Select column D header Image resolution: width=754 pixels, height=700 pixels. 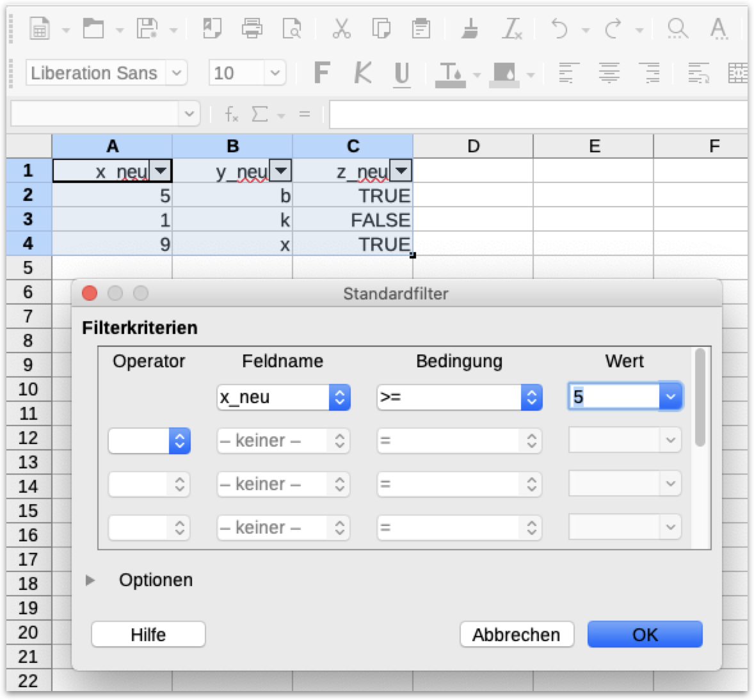pos(473,147)
